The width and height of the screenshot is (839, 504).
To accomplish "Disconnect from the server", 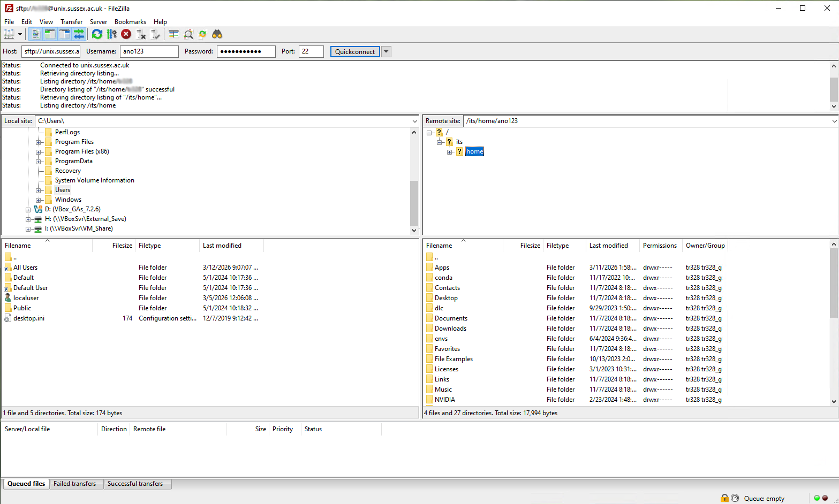I will pyautogui.click(x=141, y=34).
